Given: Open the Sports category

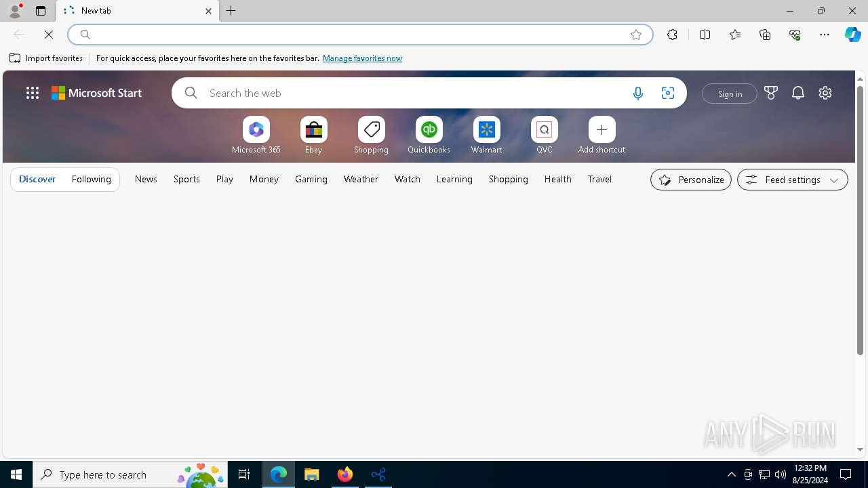Looking at the screenshot, I should pyautogui.click(x=186, y=179).
